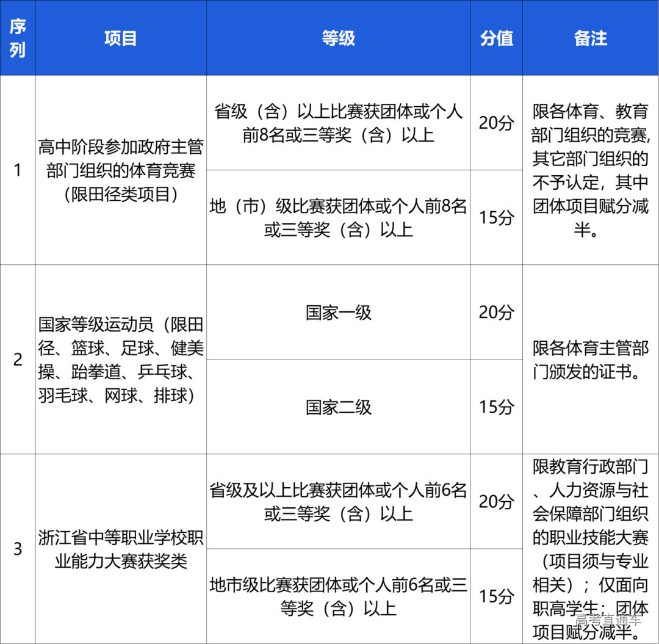Select the 备注 column header
This screenshot has width=659, height=644.
coord(589,38)
